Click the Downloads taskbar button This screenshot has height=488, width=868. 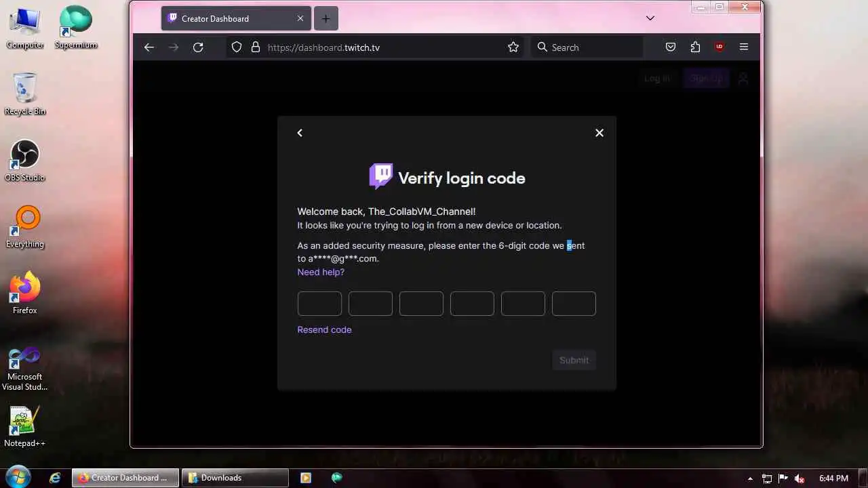click(235, 478)
